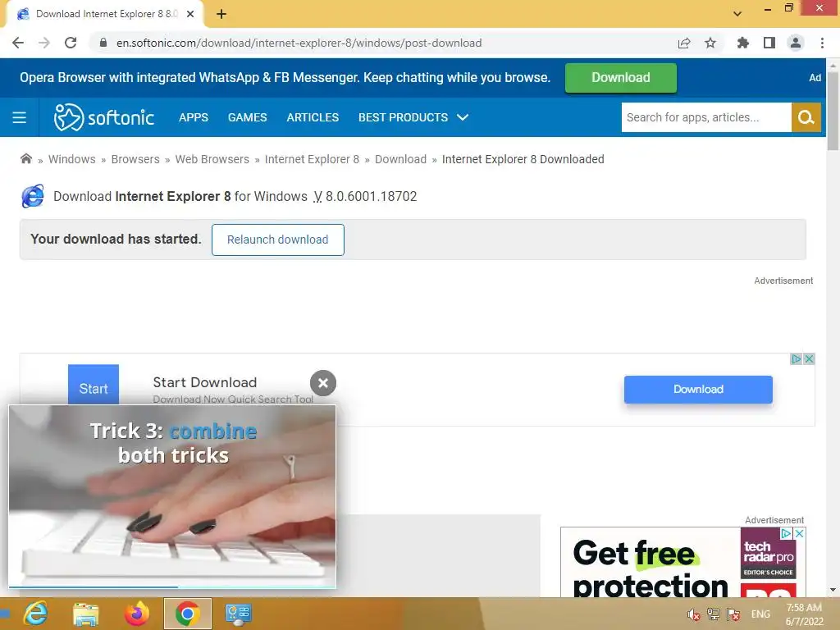Screen dimensions: 840x630
Task: Open the Chrome extensions puzzle icon
Action: 742,43
